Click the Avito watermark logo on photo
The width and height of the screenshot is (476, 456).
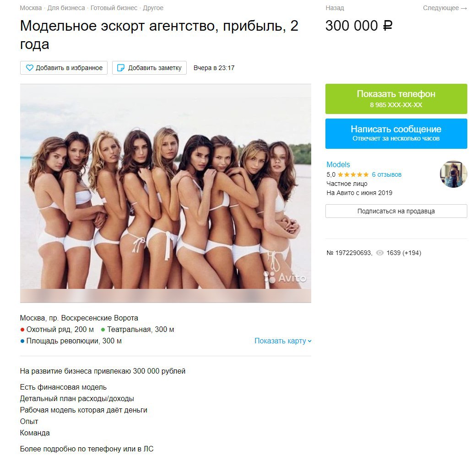(x=285, y=277)
